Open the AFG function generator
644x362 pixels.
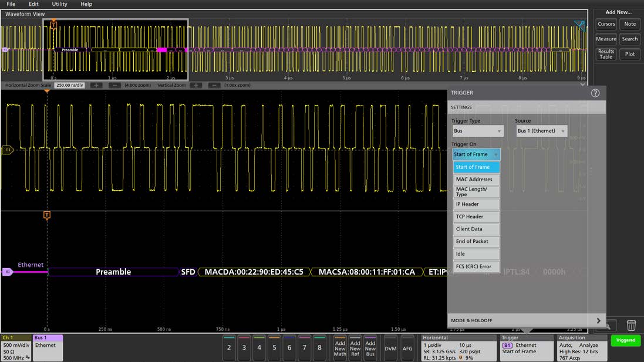407,347
